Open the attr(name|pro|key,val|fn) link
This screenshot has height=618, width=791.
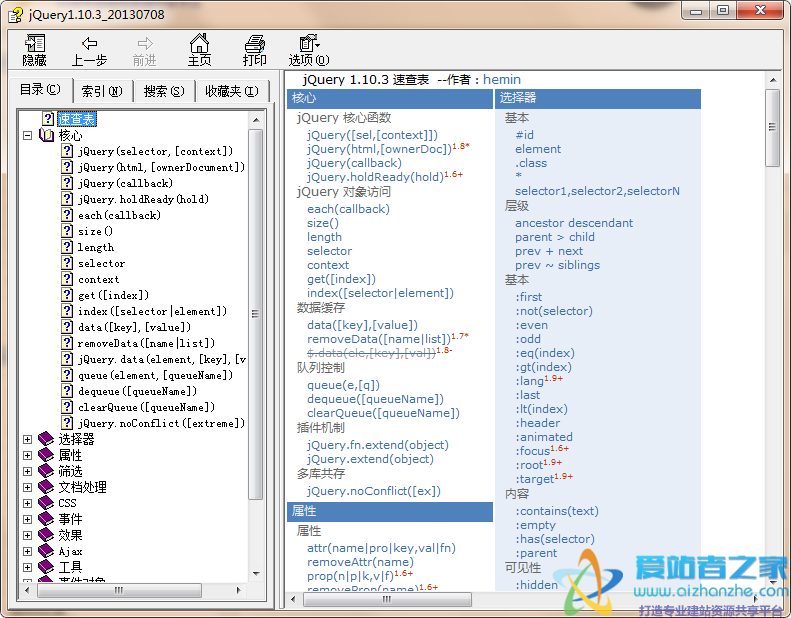pyautogui.click(x=381, y=547)
